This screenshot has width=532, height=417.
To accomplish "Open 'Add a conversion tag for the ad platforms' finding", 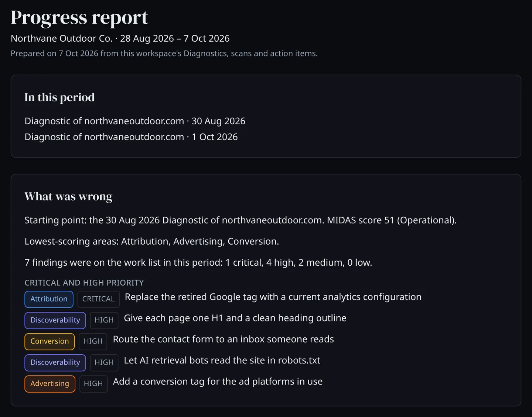I will pos(218,381).
